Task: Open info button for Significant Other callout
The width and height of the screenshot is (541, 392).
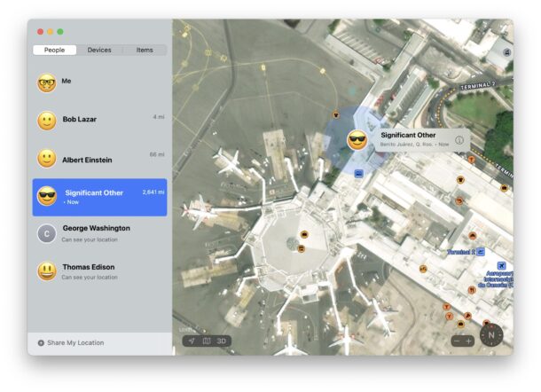Action: coord(459,139)
